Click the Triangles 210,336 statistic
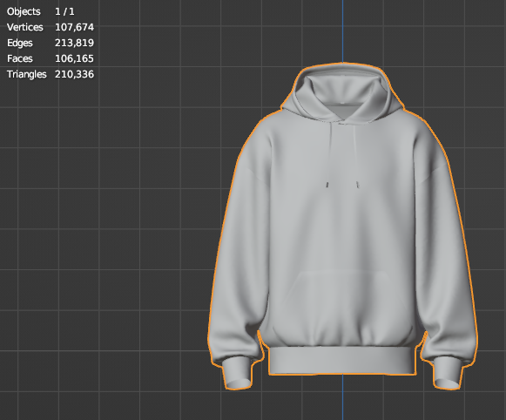 51,74
